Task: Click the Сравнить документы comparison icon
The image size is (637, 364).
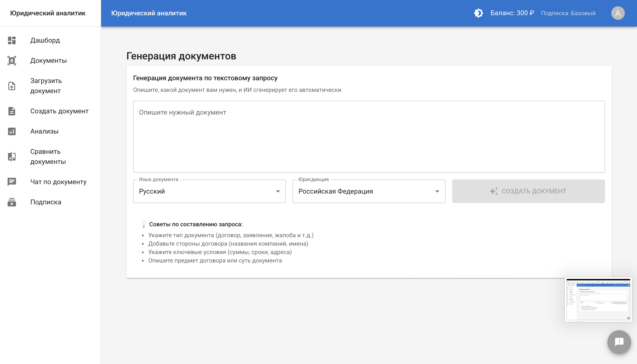Action: [x=12, y=157]
